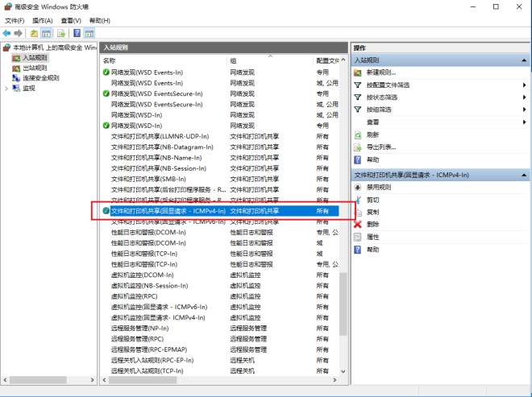Screen dimensions: 532x397
Task: Collapse the 入站规则 actions section
Action: click(x=524, y=60)
